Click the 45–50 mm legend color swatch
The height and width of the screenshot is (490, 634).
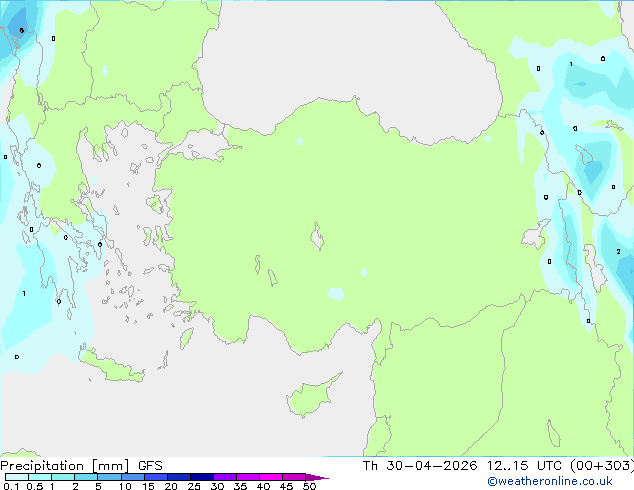point(294,477)
